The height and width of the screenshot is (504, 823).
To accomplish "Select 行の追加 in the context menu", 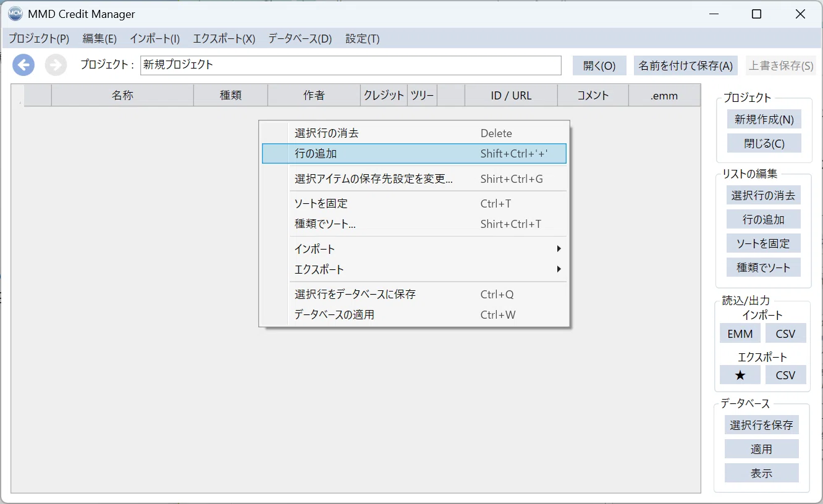I will click(x=414, y=154).
